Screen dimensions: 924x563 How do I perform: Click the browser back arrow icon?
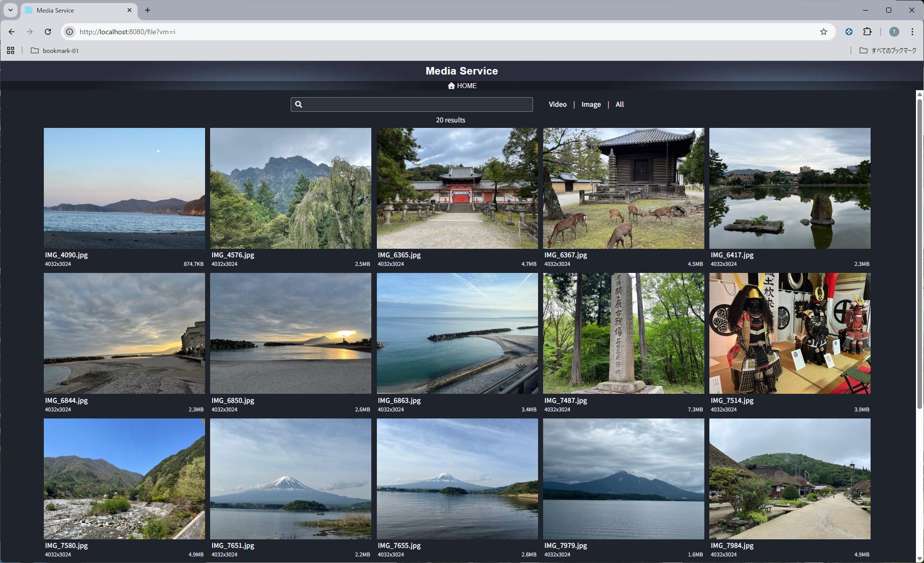12,32
